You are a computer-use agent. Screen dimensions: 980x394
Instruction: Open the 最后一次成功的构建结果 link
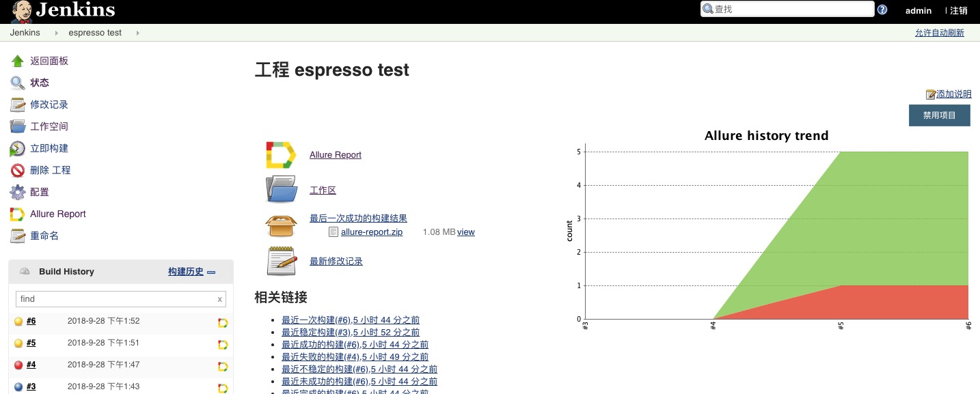click(358, 219)
